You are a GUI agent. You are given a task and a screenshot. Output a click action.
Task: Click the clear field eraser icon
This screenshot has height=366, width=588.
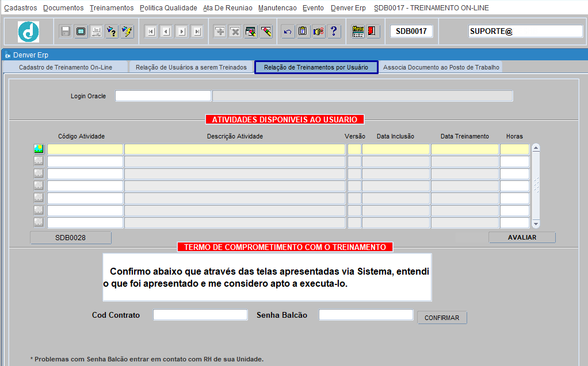(266, 32)
